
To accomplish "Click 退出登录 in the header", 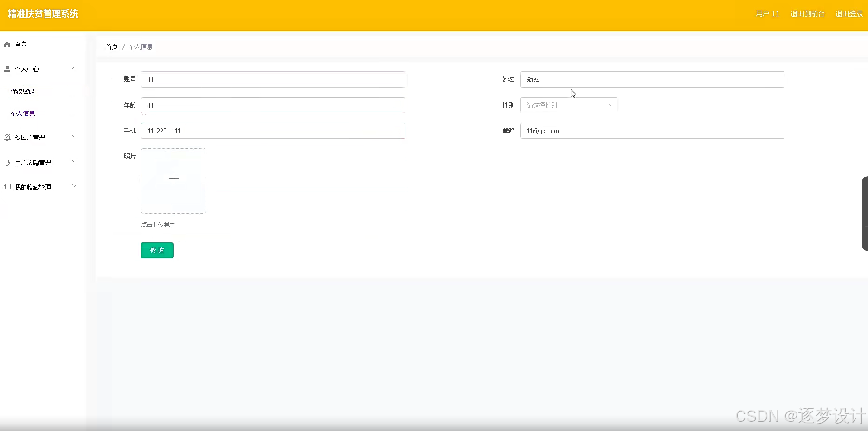I will coord(849,14).
